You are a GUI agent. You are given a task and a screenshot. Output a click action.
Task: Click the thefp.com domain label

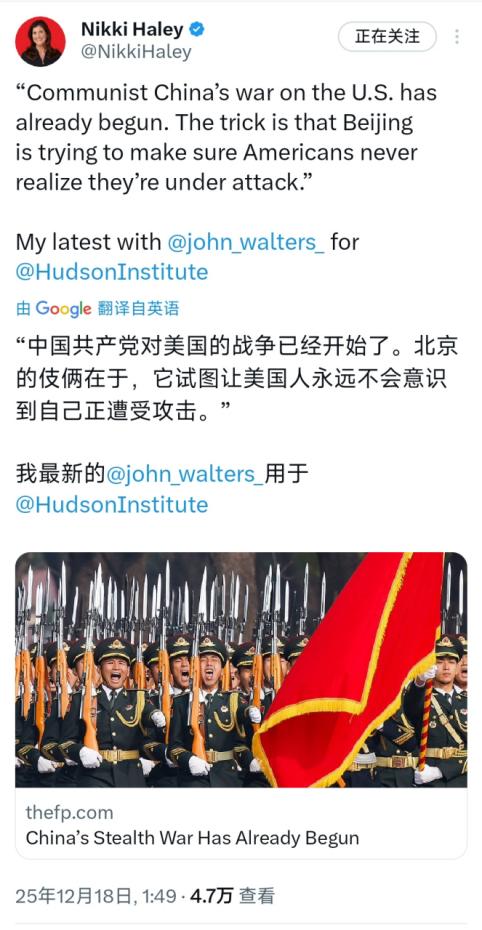coord(69,812)
